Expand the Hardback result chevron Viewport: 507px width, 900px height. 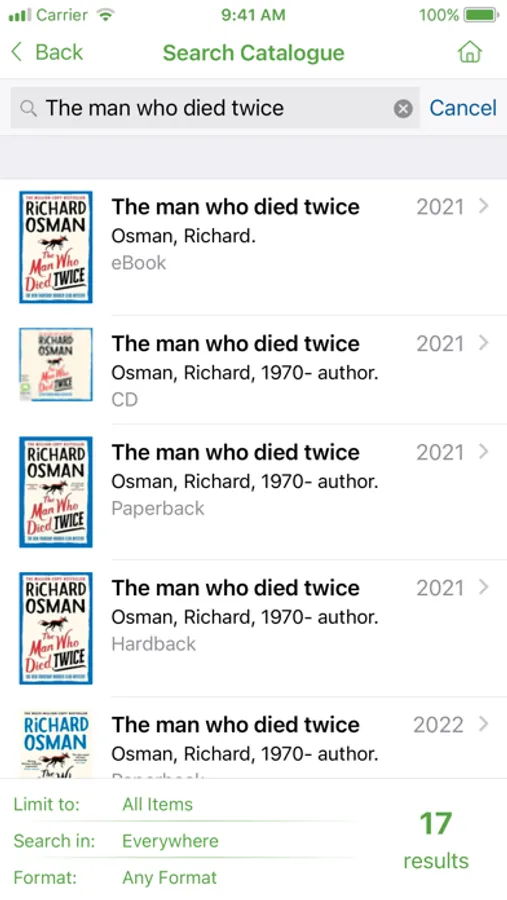click(x=483, y=587)
